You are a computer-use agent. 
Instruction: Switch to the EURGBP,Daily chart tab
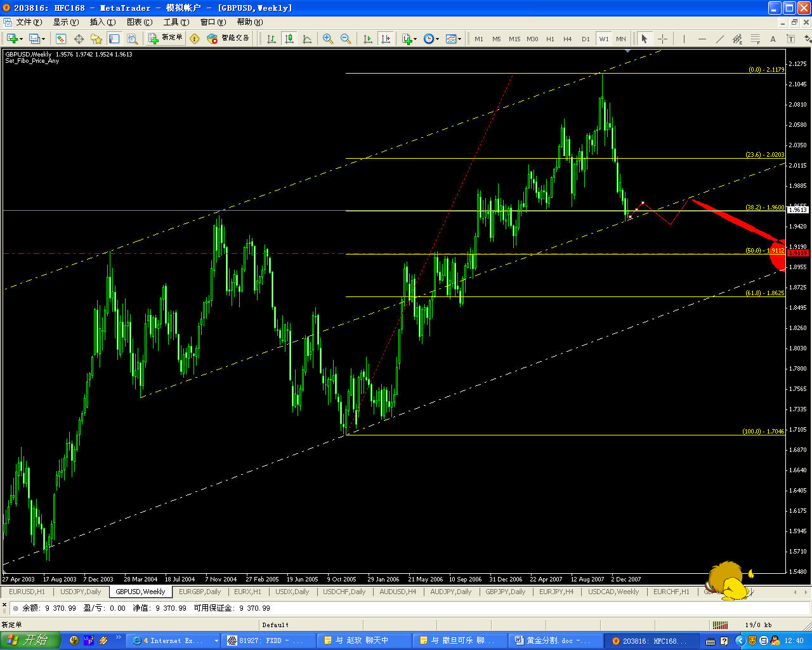point(200,592)
